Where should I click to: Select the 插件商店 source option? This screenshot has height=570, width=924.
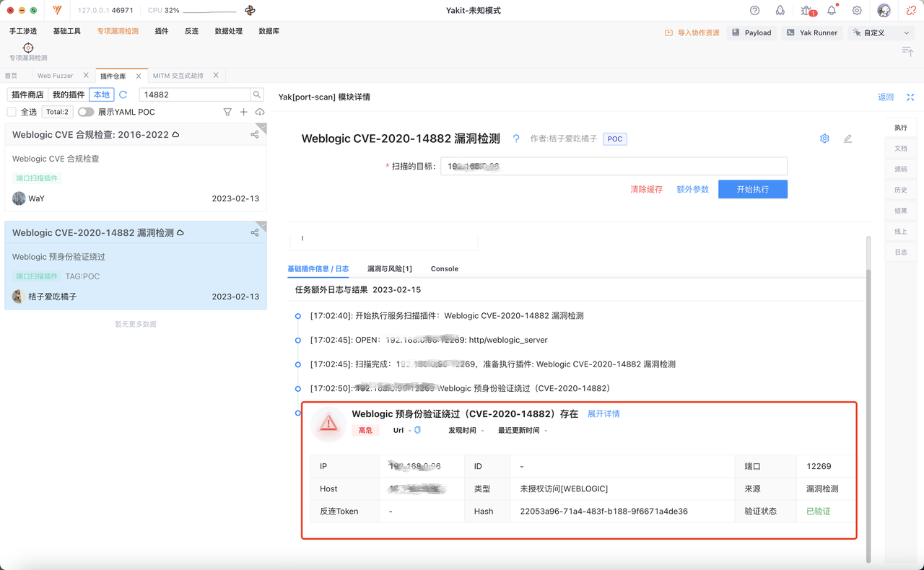[x=27, y=95]
